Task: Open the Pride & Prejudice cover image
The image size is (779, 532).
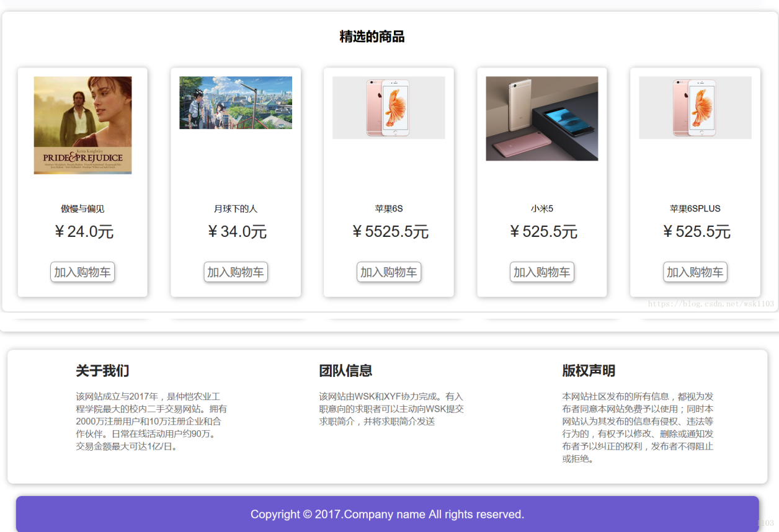Action: (82, 125)
